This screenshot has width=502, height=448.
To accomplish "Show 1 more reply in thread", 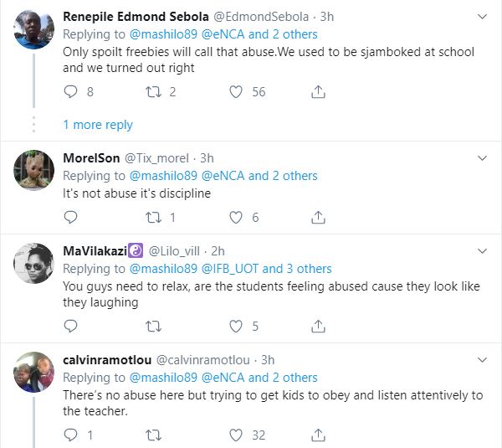I will click(98, 125).
